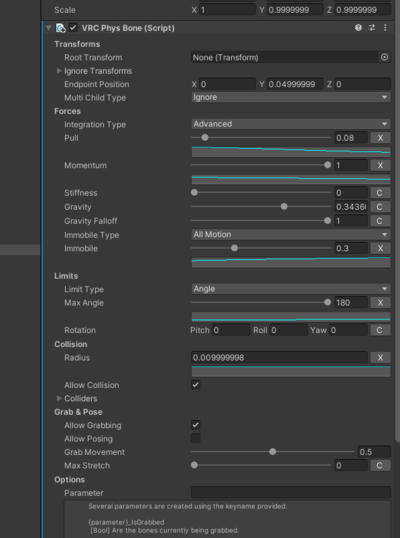400x538 pixels.
Task: Enable Allow Posing checkbox
Action: pos(196,438)
